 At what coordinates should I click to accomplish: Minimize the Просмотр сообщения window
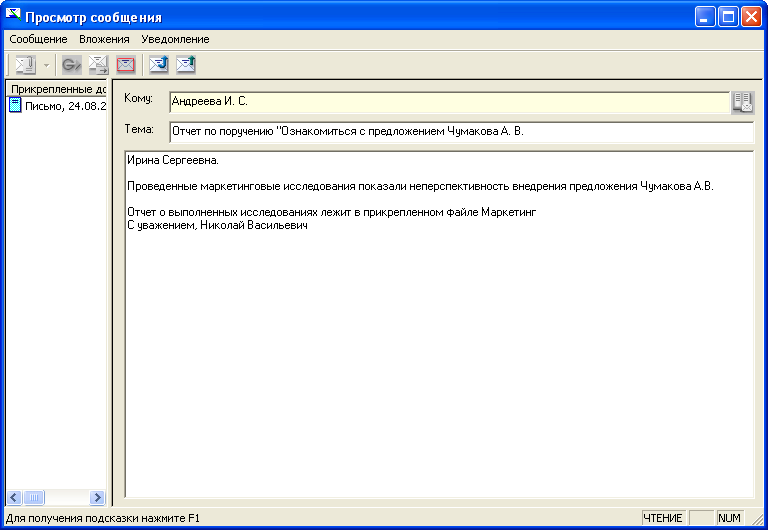[x=705, y=17]
